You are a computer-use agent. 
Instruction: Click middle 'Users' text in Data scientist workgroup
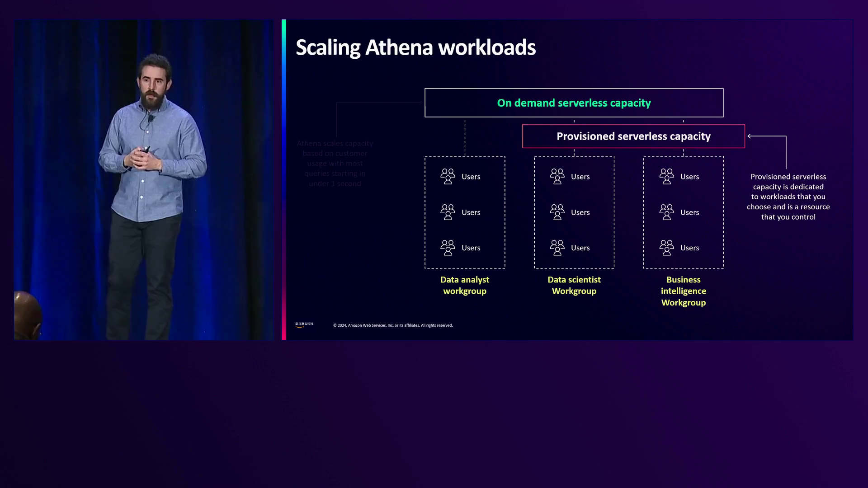point(580,212)
